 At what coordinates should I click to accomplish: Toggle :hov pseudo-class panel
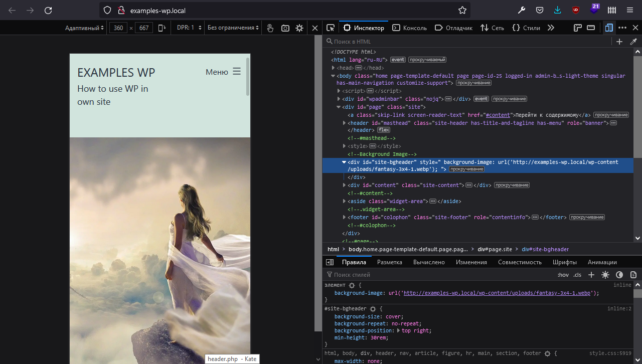coord(563,275)
